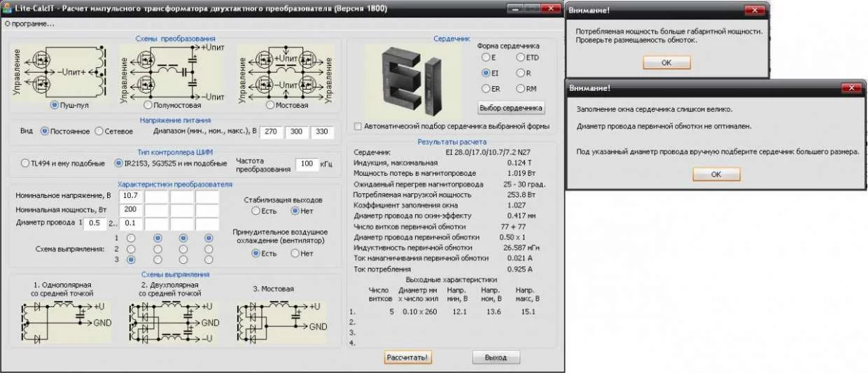Image resolution: width=868 pixels, height=373 pixels.
Task: Choose Постоянное supply voltage type
Action: click(x=45, y=131)
